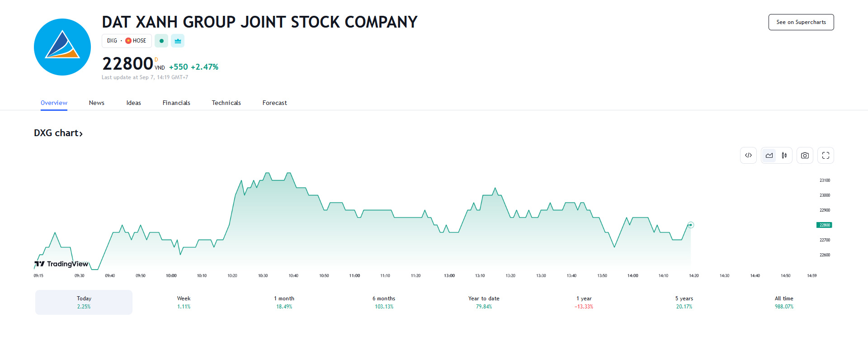Click the DXG HOSE symbol badge
Image resolution: width=868 pixels, height=346 pixels.
pos(127,41)
